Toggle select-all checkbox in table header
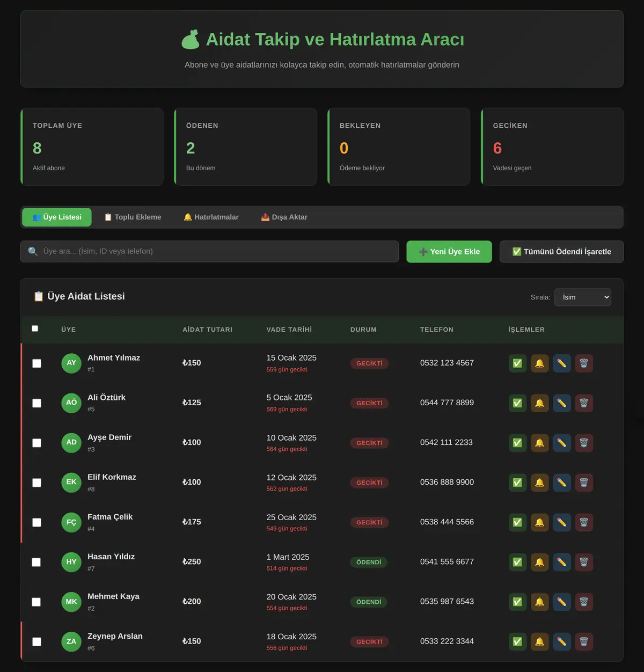This screenshot has height=672, width=644. 35,328
